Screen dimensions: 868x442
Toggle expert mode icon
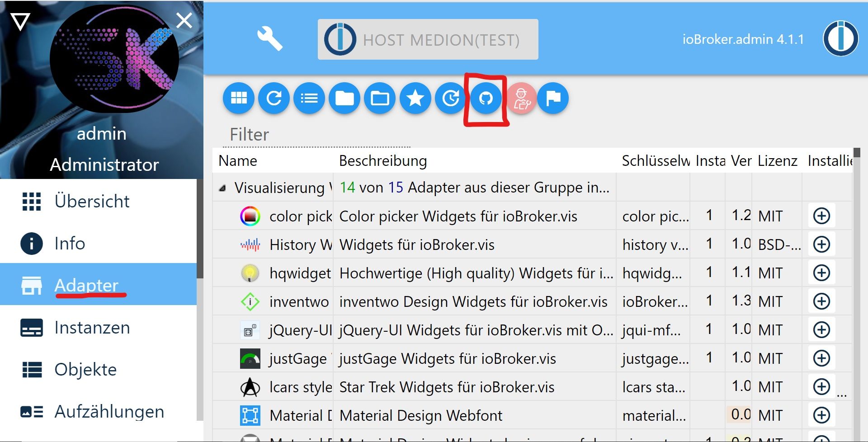click(521, 98)
